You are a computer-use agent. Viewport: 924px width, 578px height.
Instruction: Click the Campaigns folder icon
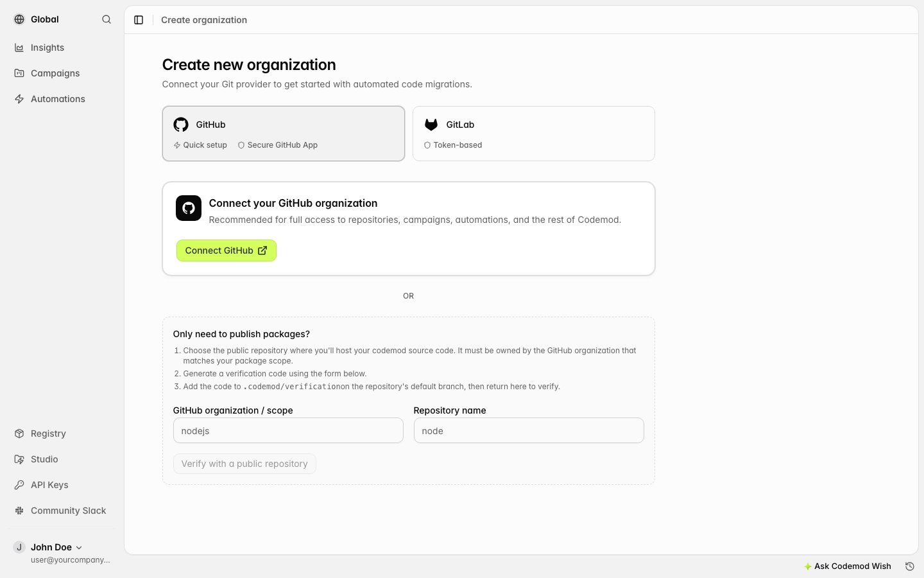coord(19,73)
